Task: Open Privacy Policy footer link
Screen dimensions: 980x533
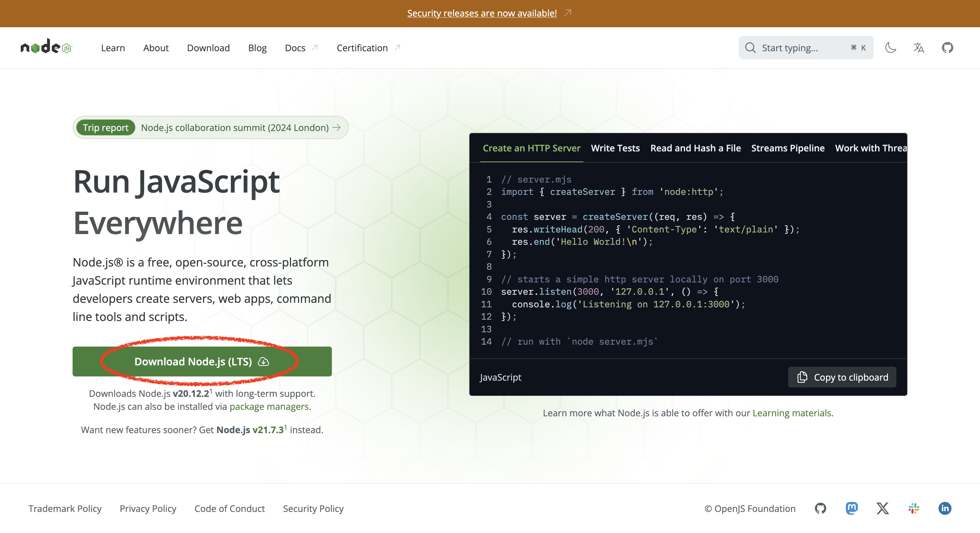Action: pos(148,509)
